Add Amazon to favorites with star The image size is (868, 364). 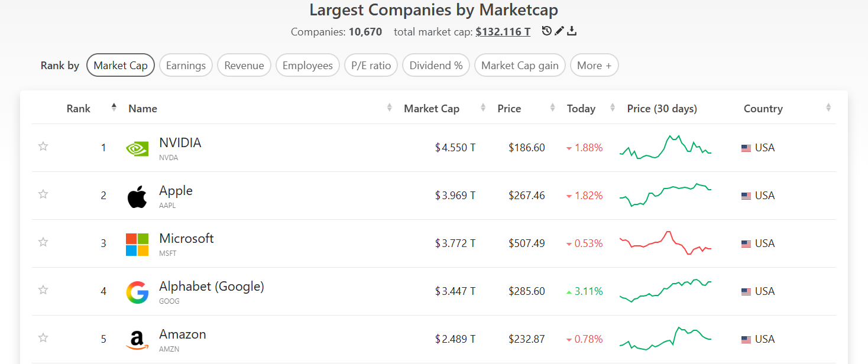coord(43,338)
